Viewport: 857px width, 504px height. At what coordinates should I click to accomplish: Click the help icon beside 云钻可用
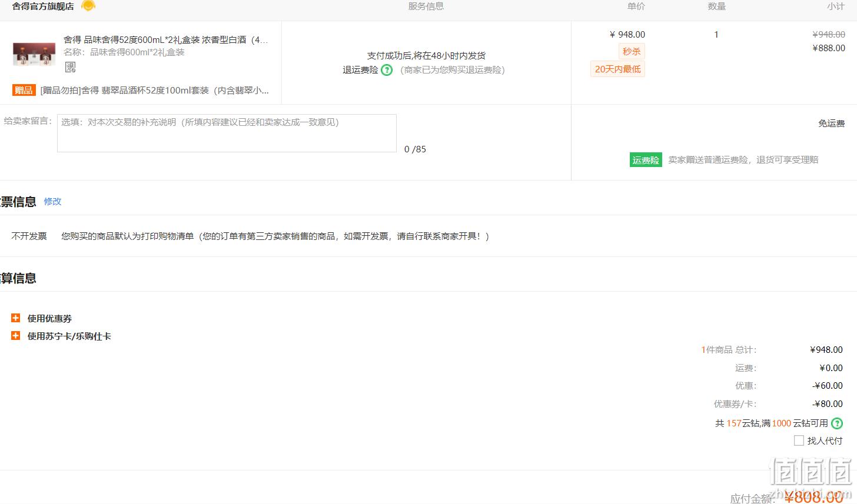836,423
